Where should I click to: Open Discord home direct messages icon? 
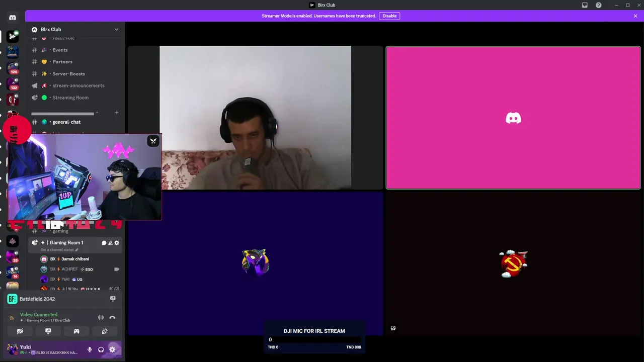click(x=13, y=18)
